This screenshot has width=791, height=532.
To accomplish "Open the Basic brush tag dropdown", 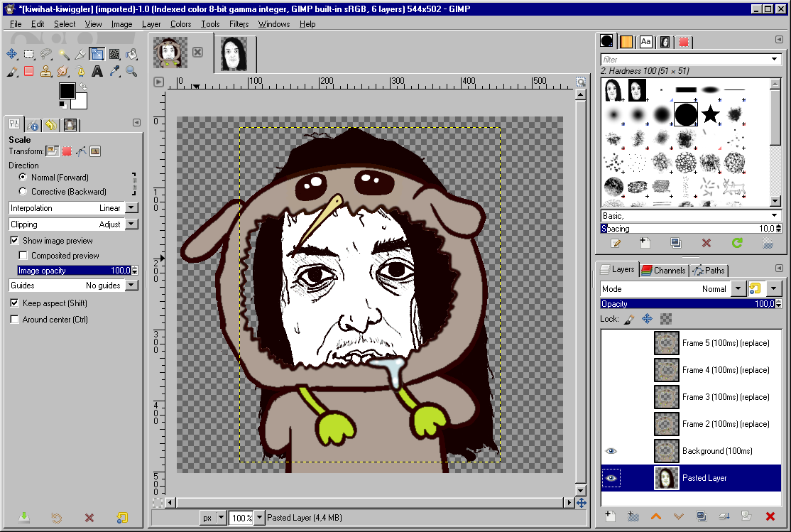I will 775,215.
